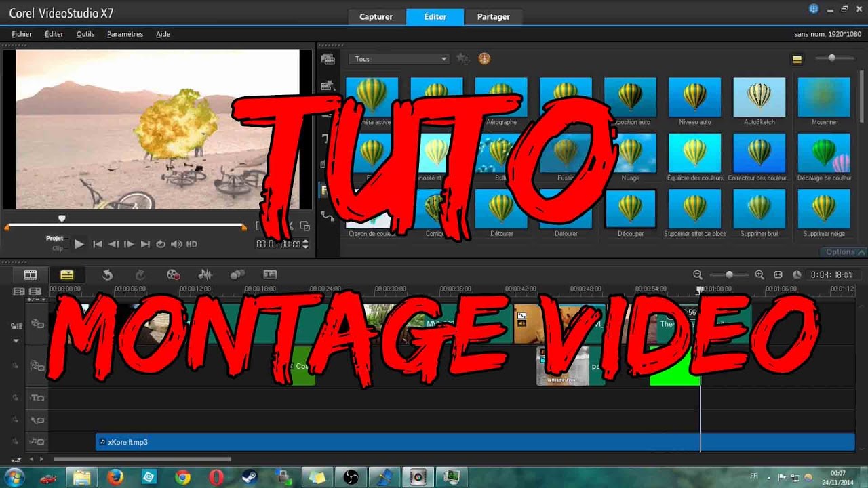Toggle library thumbnail title display

point(797,60)
